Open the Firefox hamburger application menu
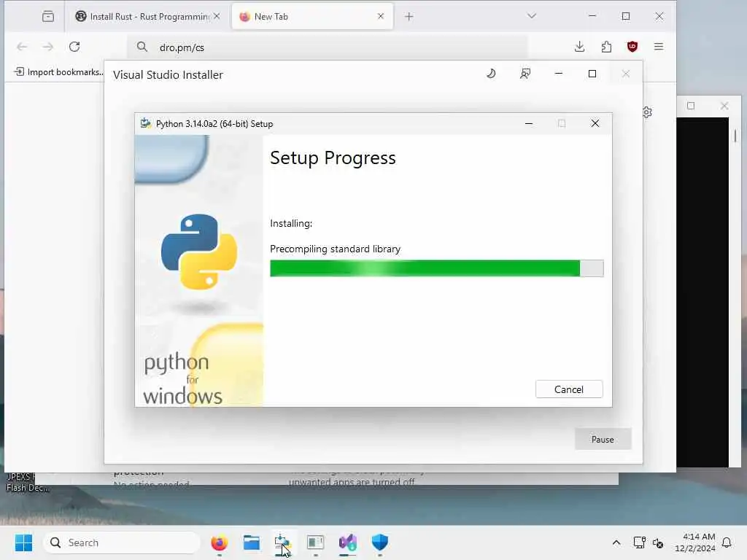The image size is (747, 560). pos(659,47)
